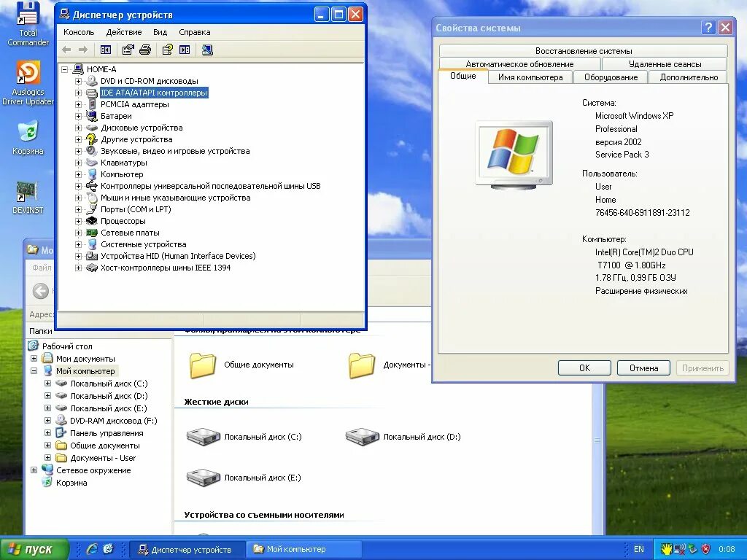Click the Help icon in Device Manager toolbar

(167, 50)
